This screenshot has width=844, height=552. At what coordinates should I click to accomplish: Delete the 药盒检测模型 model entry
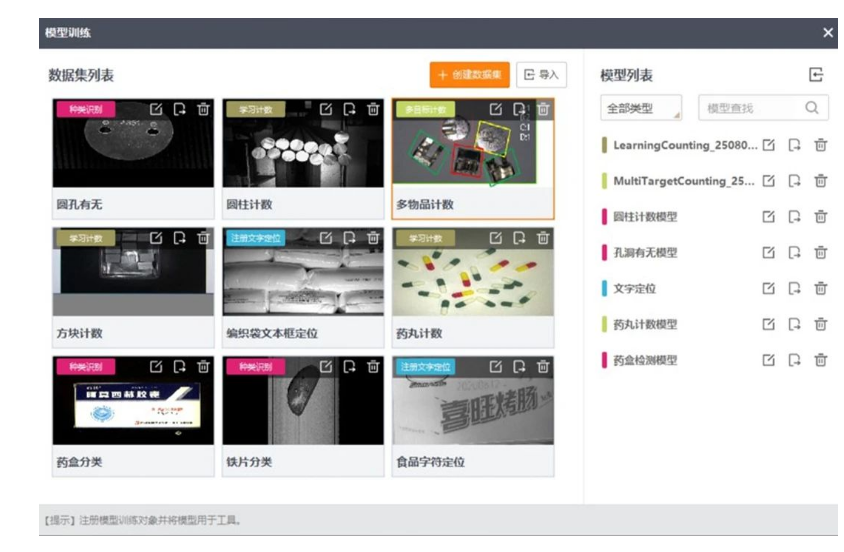(820, 360)
